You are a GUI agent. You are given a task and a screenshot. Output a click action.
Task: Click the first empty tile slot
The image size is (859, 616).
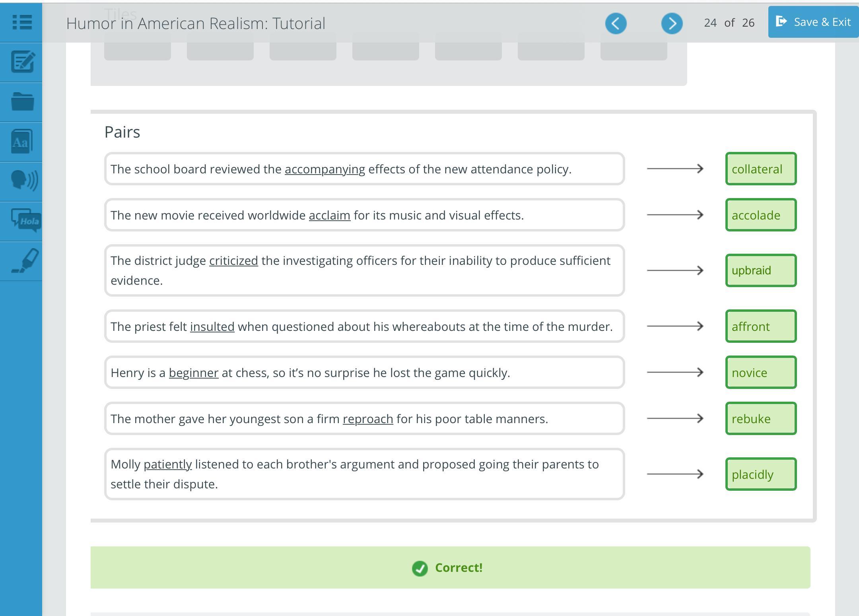tap(138, 48)
